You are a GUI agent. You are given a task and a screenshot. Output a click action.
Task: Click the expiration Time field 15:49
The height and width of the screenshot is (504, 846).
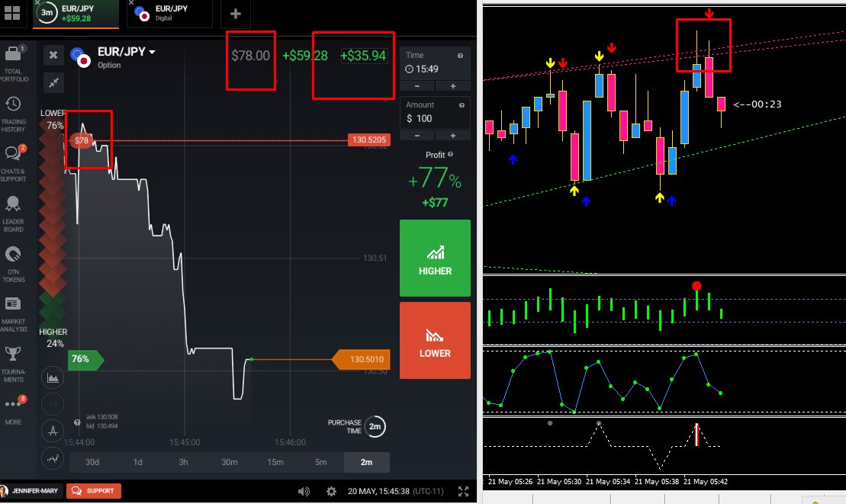pos(435,63)
